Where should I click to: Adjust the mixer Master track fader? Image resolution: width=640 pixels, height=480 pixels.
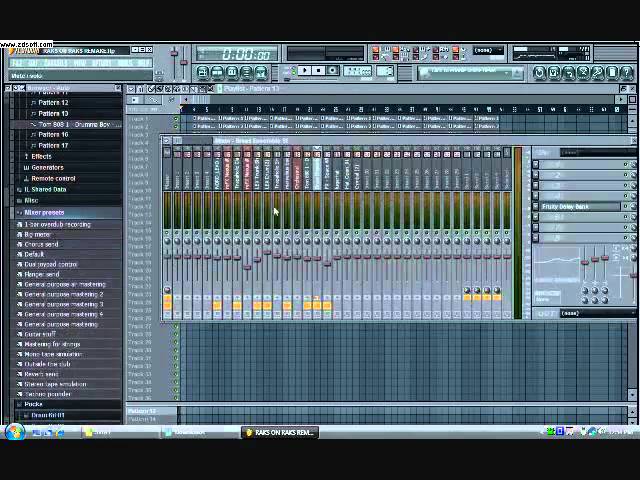pyautogui.click(x=167, y=257)
